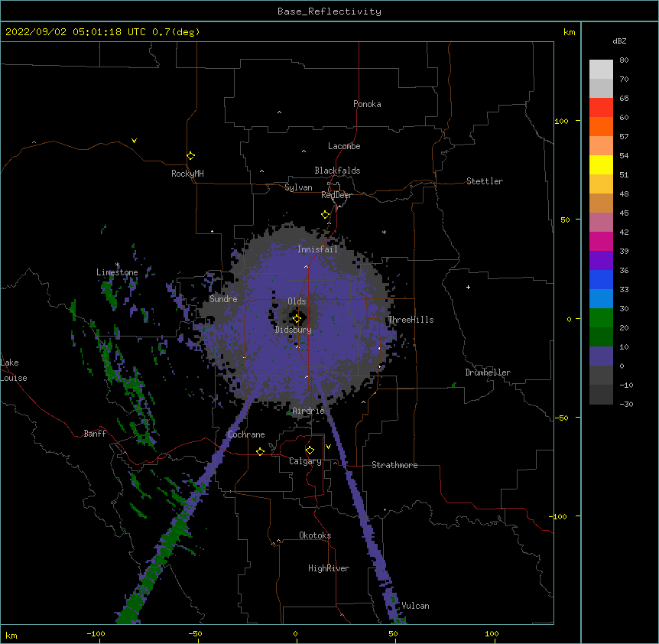Select the yellow 54 dBZ legend swatch
The width and height of the screenshot is (659, 644).
tap(601, 164)
